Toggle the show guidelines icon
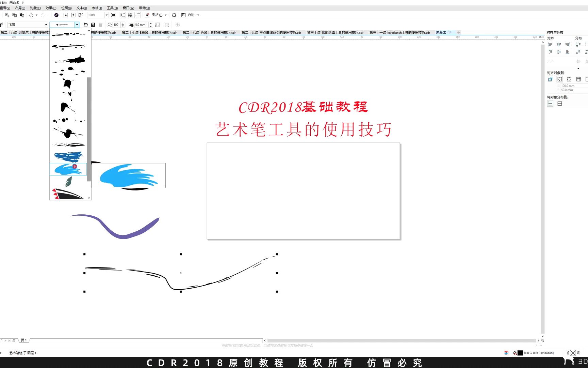 click(x=137, y=15)
